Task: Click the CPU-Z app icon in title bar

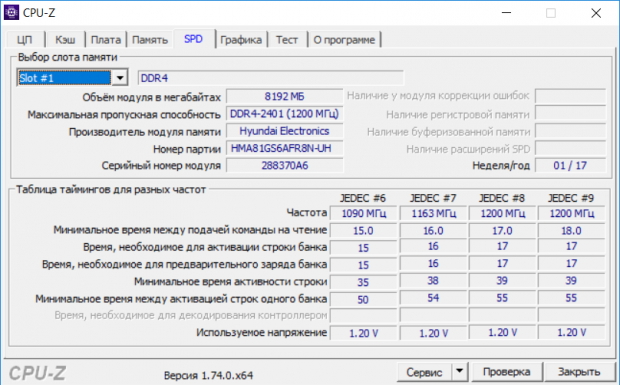Action: (x=11, y=13)
